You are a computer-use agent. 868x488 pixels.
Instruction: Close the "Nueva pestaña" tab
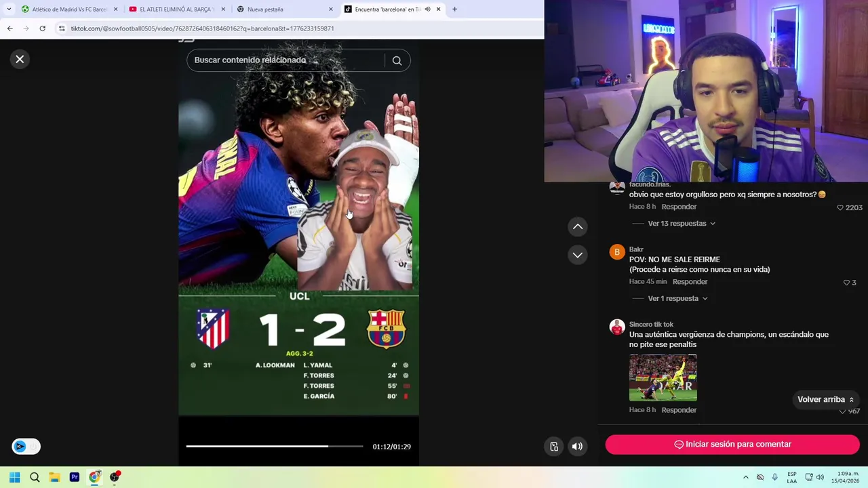click(x=331, y=9)
